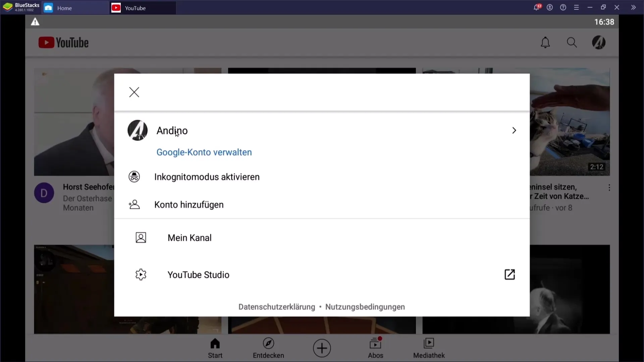Click the external link icon for YouTube Studio

509,275
